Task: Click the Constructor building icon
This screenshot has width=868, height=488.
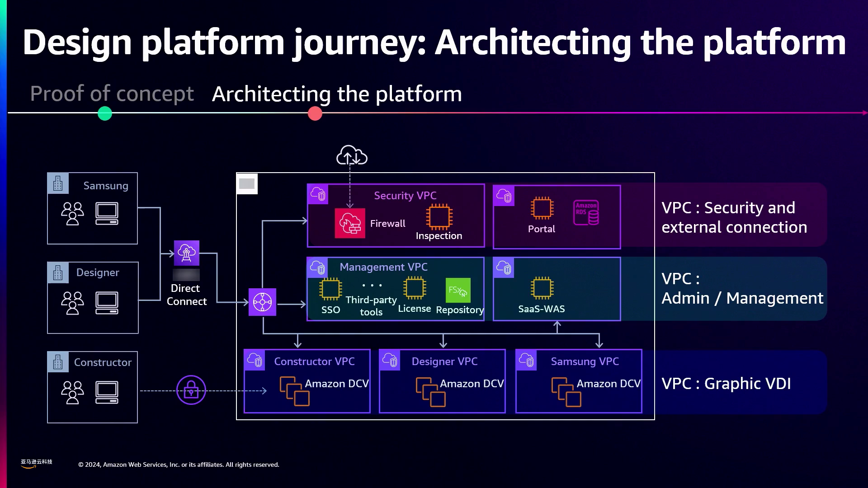Action: (58, 362)
